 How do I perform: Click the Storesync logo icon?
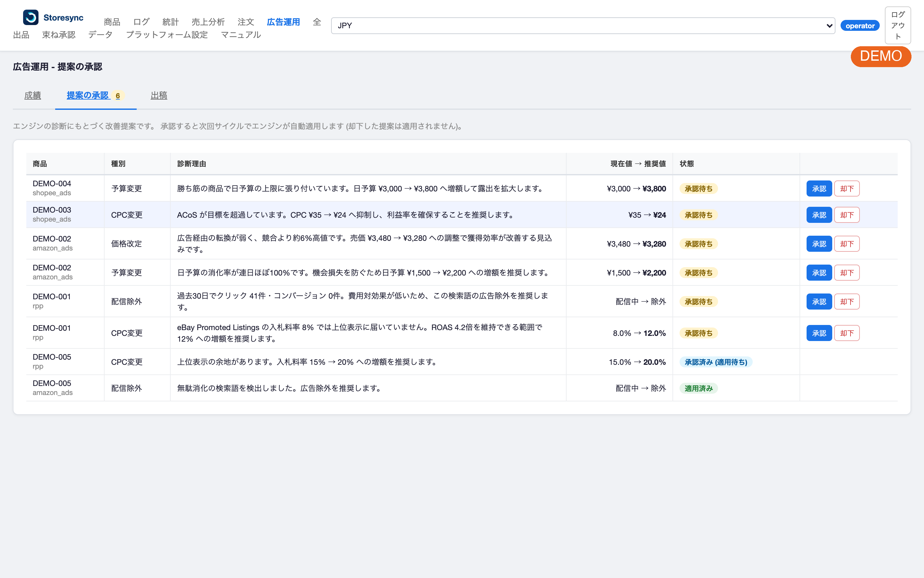30,18
